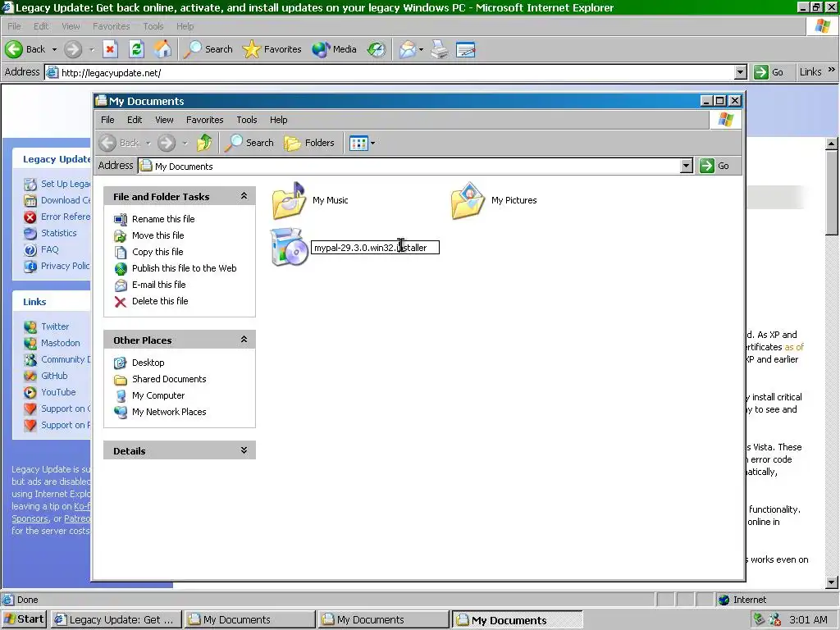Click the Home icon in Internet Explorer

click(163, 49)
